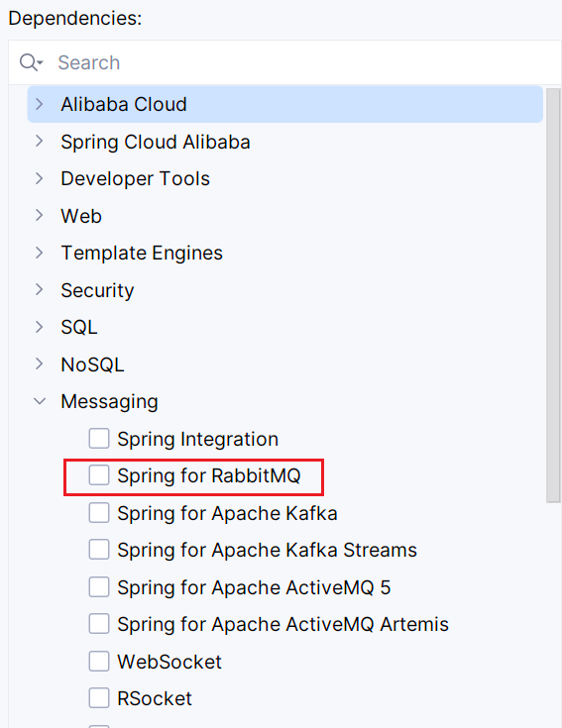Check Spring for Apache ActiveMQ 5

(x=99, y=586)
